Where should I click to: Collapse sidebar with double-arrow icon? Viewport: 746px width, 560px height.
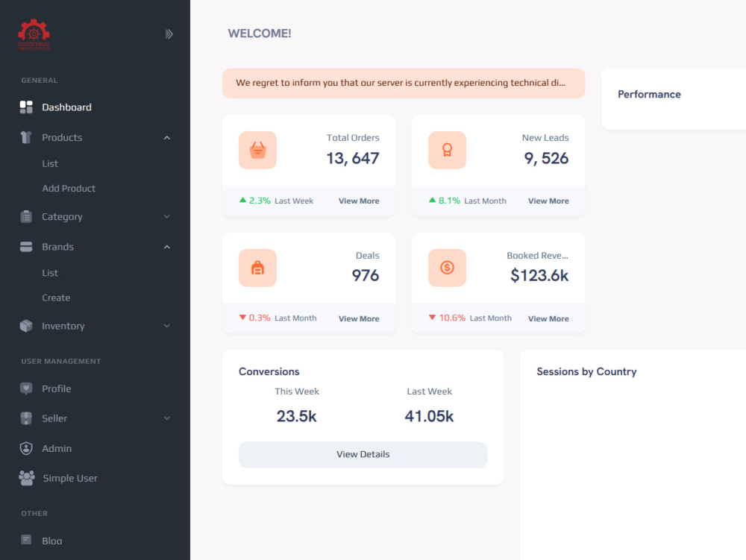(x=169, y=34)
